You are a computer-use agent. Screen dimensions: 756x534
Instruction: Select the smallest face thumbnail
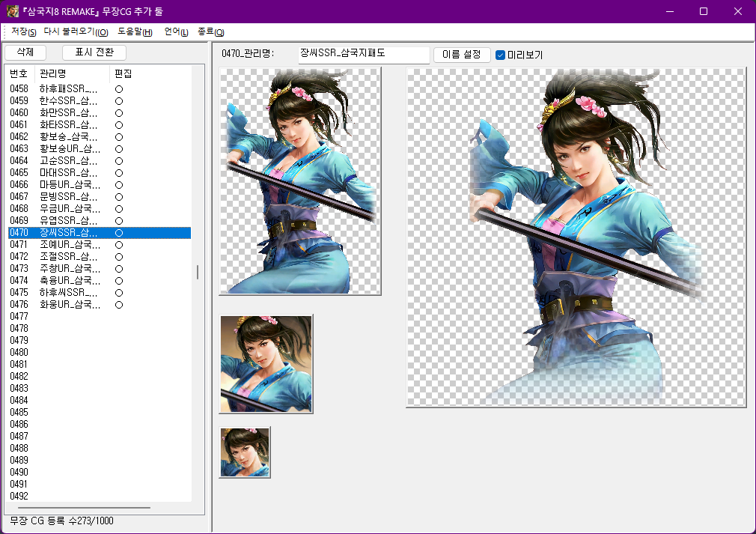pos(245,452)
